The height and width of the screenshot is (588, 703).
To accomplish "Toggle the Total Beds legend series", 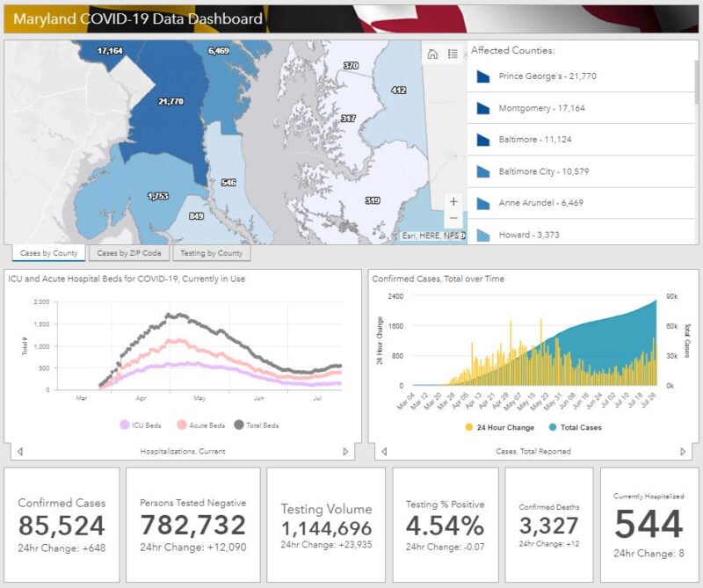I will [x=239, y=425].
